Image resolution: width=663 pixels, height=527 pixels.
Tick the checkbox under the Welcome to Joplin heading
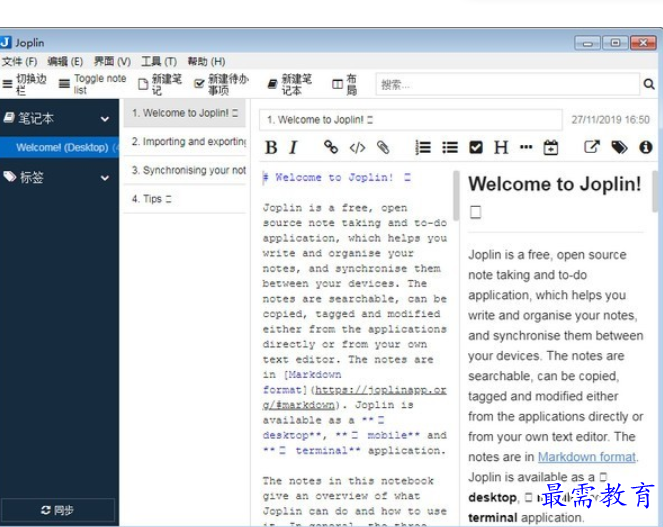coord(476,212)
